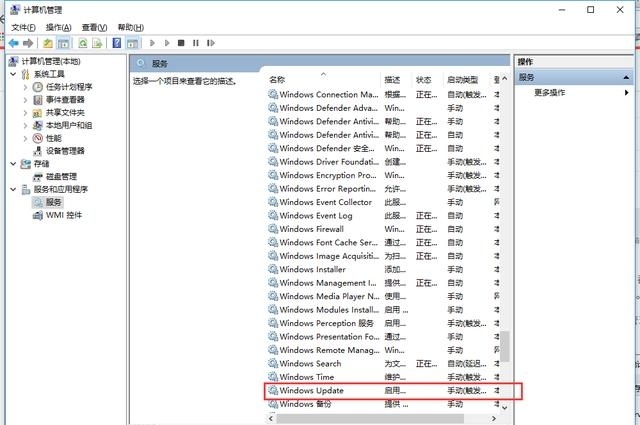The width and height of the screenshot is (640, 425).
Task: Click scroll-right arrow of horizontal scrollbar
Action: [x=493, y=418]
